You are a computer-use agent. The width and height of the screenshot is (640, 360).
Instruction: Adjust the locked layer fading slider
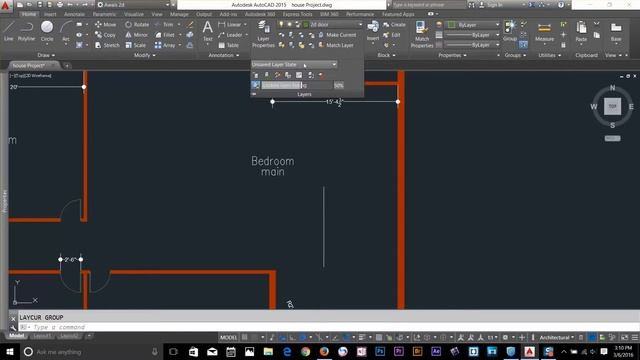(x=297, y=85)
